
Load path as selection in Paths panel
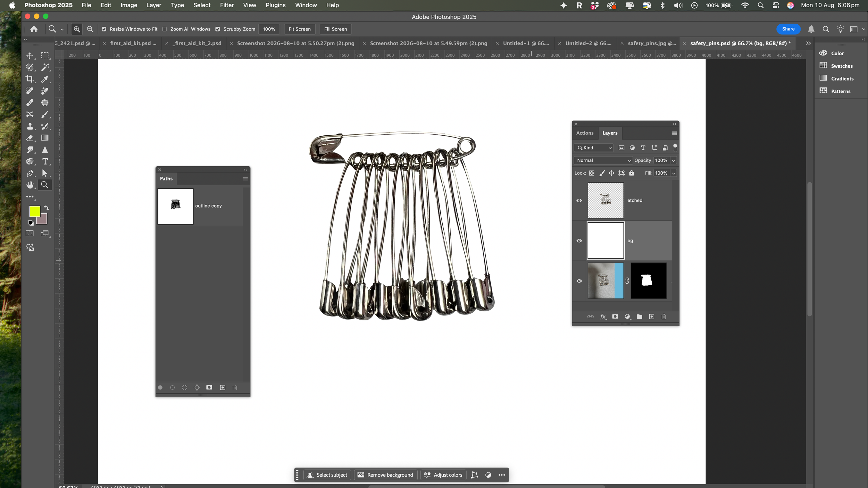pos(185,388)
